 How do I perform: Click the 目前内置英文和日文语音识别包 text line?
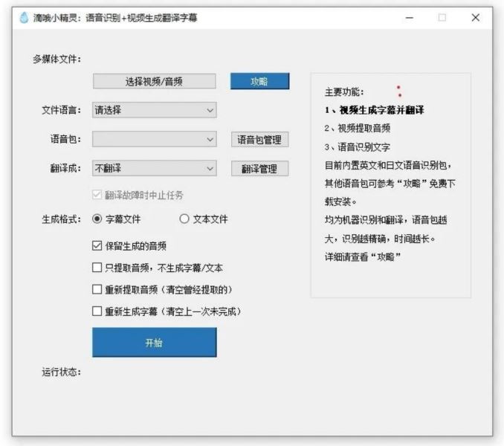pos(388,166)
